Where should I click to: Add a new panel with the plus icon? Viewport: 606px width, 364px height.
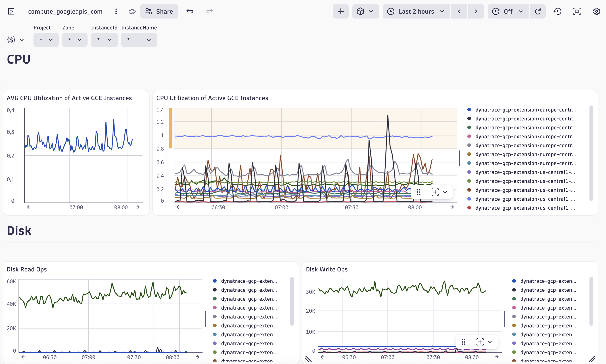tap(341, 11)
